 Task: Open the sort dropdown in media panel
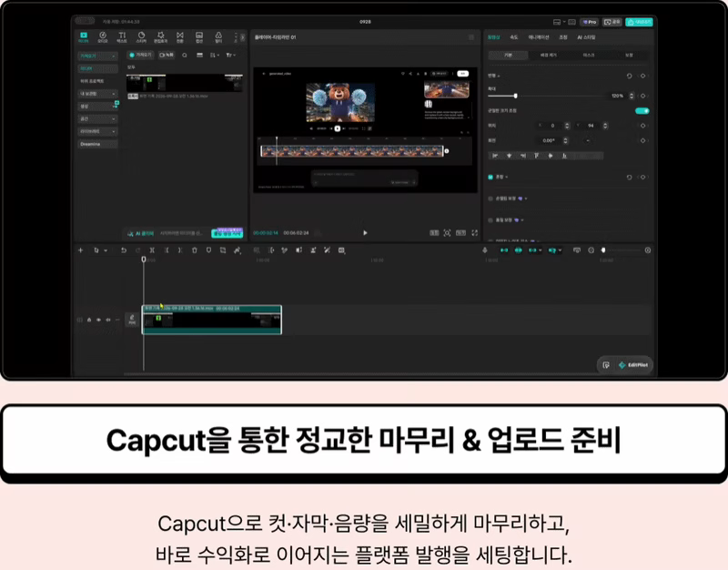click(x=214, y=56)
